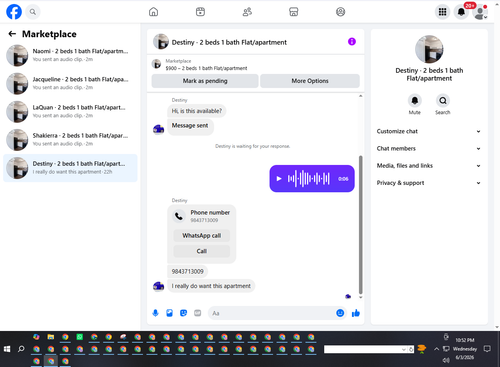Open the GIF picker icon

(x=198, y=313)
